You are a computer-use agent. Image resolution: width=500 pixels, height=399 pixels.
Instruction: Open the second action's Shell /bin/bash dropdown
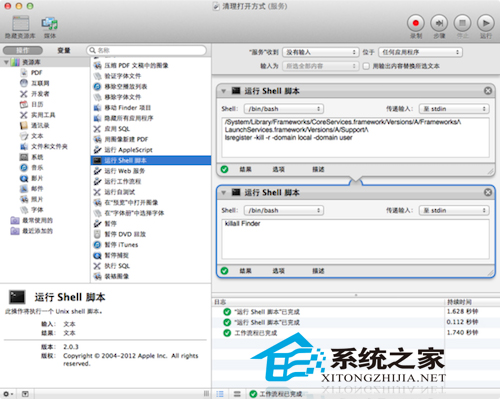(284, 210)
